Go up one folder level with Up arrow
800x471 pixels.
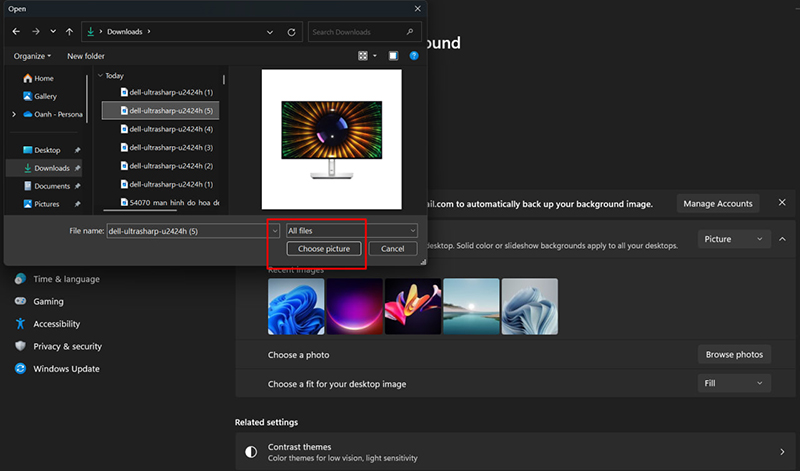[69, 32]
